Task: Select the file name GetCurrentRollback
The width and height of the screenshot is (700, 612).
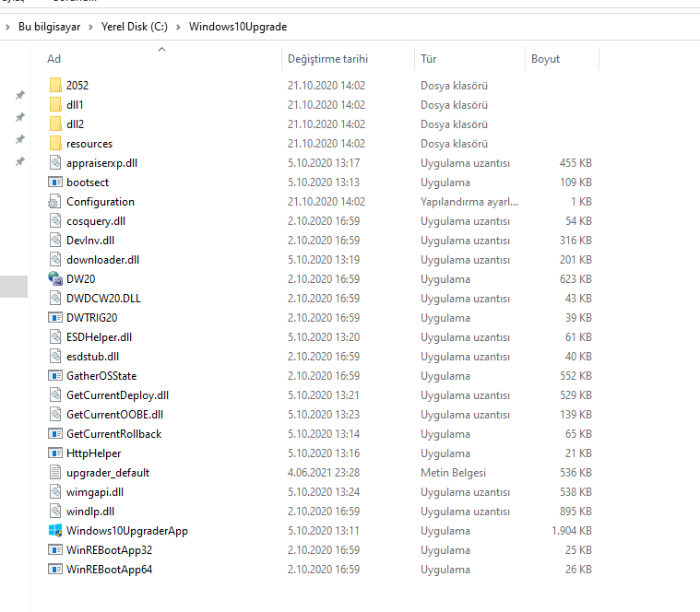Action: (113, 434)
